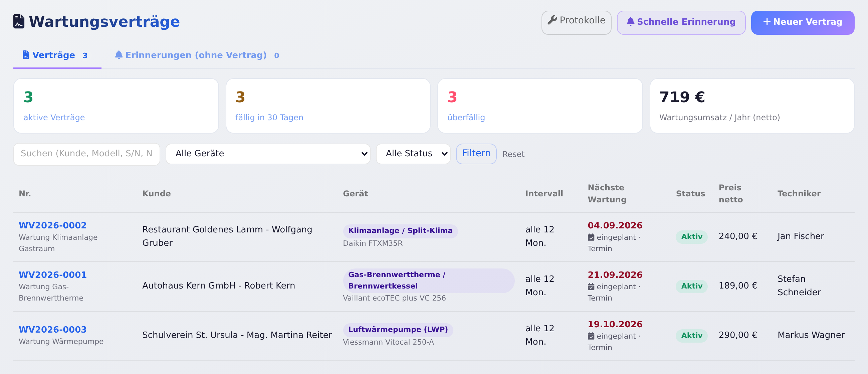Click the Nächste Wartung column header
868x374 pixels.
coord(607,194)
